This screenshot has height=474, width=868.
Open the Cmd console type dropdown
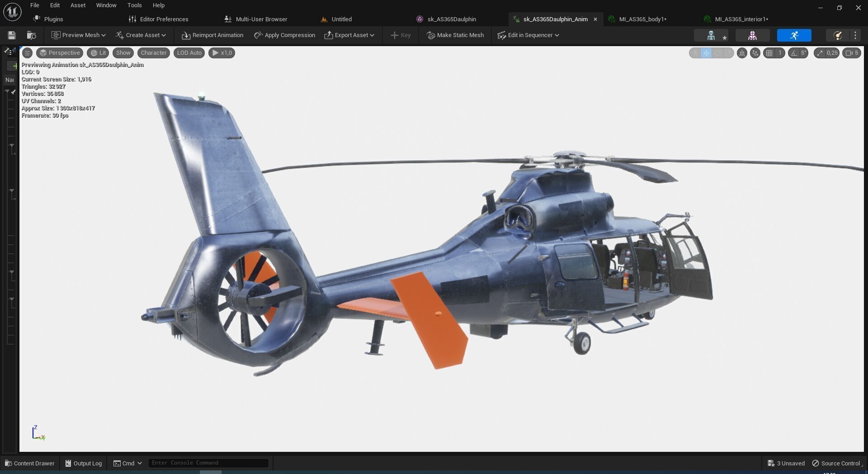pyautogui.click(x=127, y=463)
